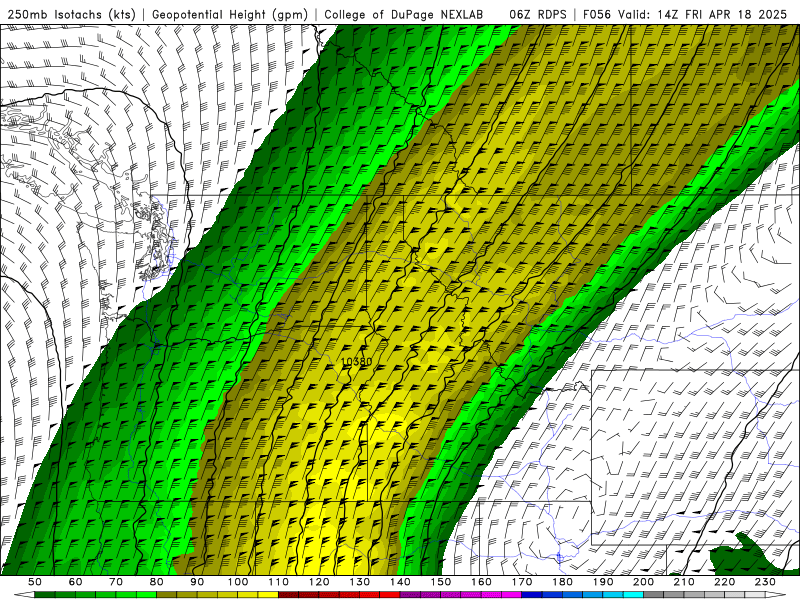
Task: Click the '110' legend value
Action: click(x=279, y=582)
